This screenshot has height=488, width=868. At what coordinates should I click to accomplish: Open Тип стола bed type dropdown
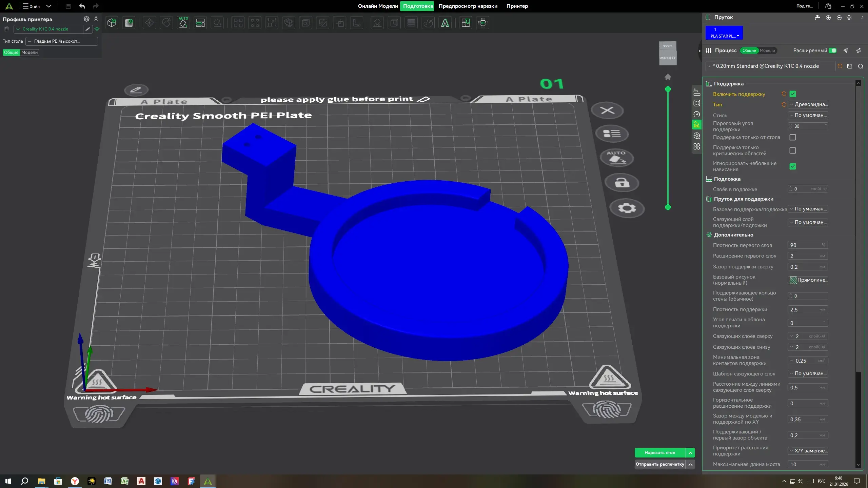62,41
